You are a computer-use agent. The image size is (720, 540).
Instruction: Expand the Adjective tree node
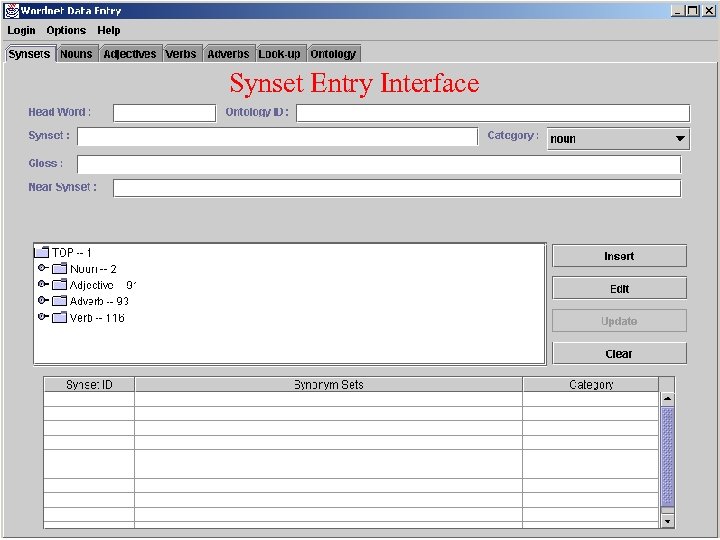tap(43, 284)
